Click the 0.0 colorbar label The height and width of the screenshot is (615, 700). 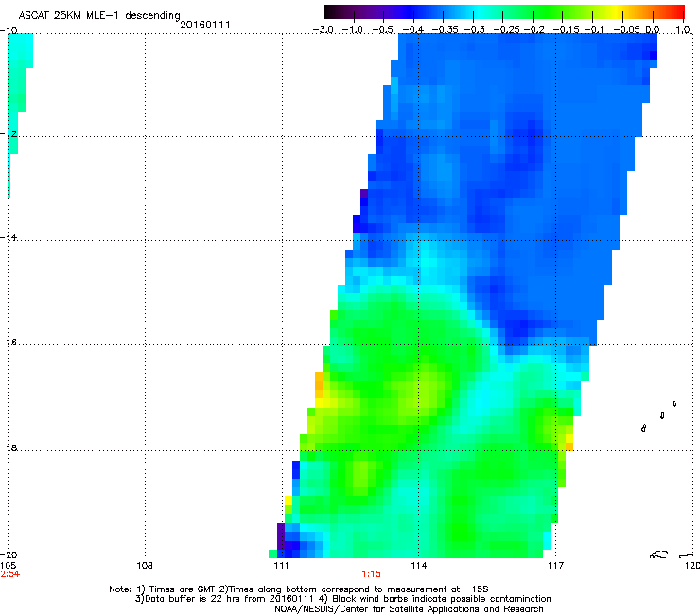click(x=653, y=30)
